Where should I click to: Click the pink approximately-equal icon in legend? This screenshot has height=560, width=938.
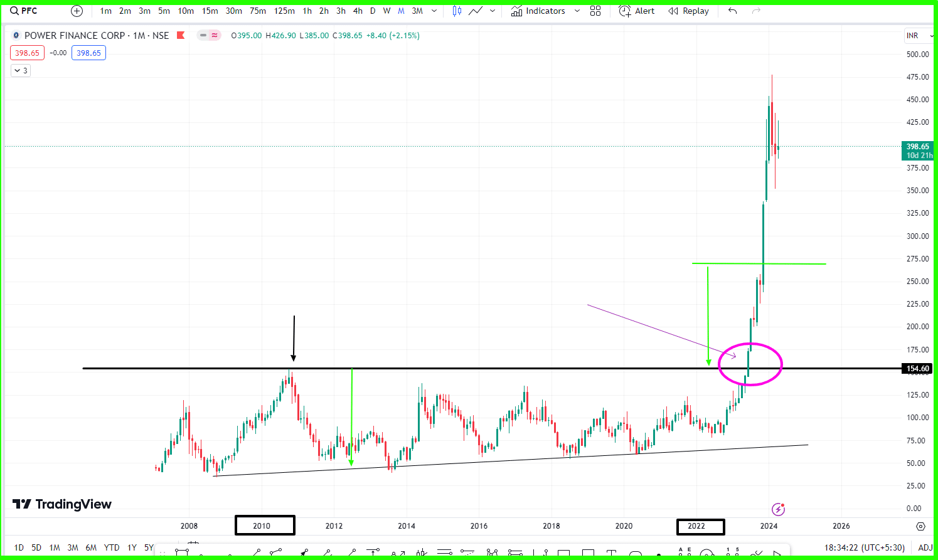(x=215, y=36)
